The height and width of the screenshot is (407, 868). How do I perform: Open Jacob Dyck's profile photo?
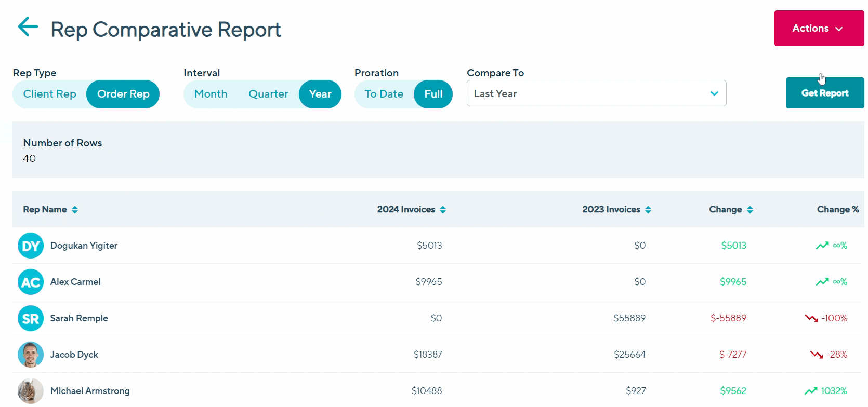(x=31, y=355)
